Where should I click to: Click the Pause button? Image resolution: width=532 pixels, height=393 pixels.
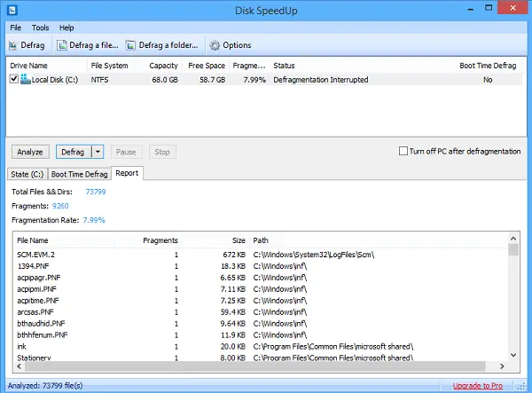pyautogui.click(x=126, y=152)
